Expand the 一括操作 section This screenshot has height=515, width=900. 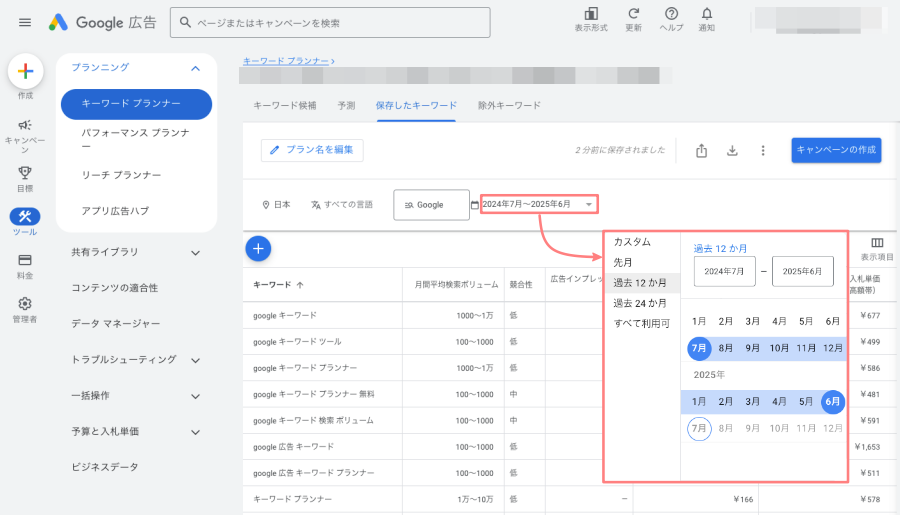click(x=195, y=396)
